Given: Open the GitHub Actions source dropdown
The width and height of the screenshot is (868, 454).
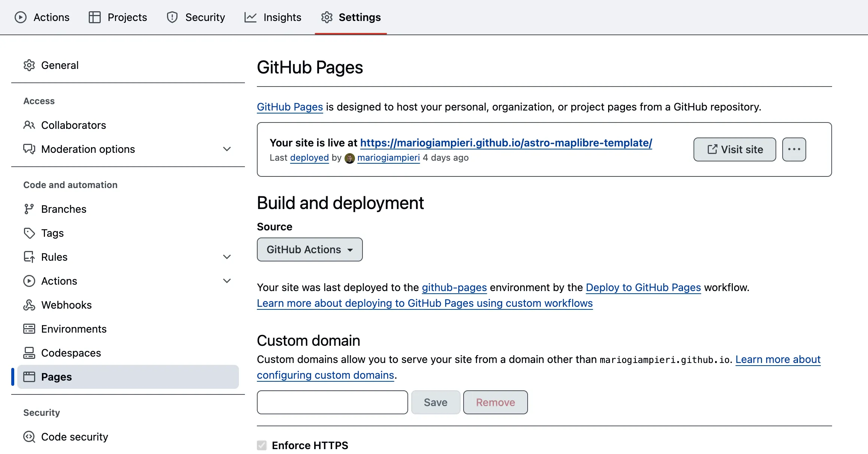Looking at the screenshot, I should click(x=309, y=249).
